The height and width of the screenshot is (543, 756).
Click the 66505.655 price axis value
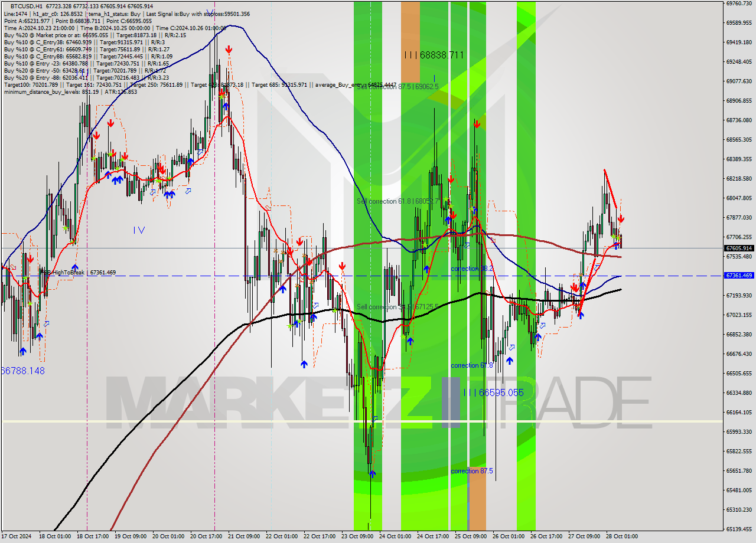click(x=739, y=374)
